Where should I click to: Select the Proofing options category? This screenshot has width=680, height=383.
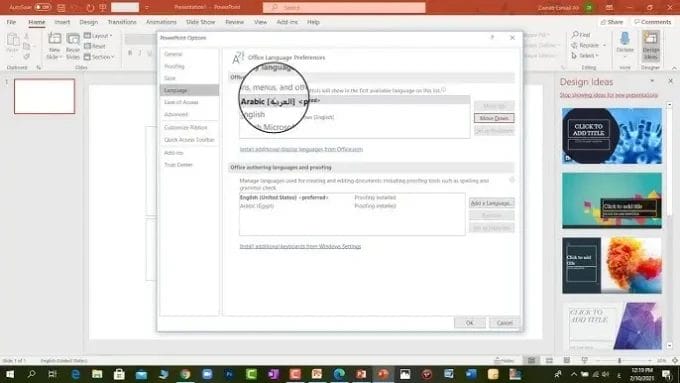(x=174, y=66)
